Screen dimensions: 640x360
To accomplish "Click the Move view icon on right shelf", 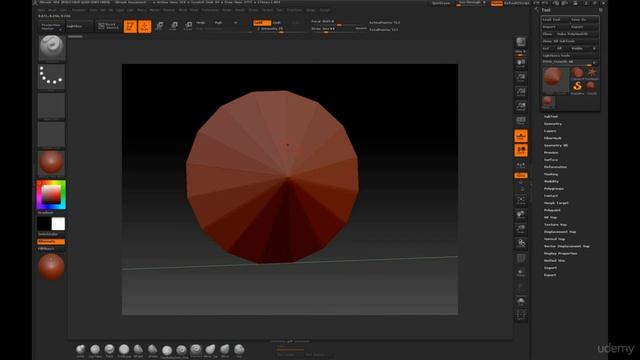I will pyautogui.click(x=521, y=214).
